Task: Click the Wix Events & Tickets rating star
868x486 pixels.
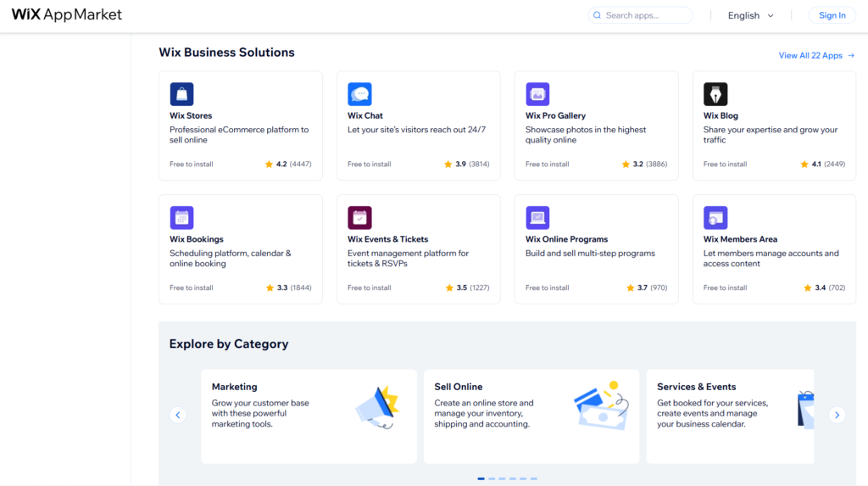Action: [x=449, y=288]
